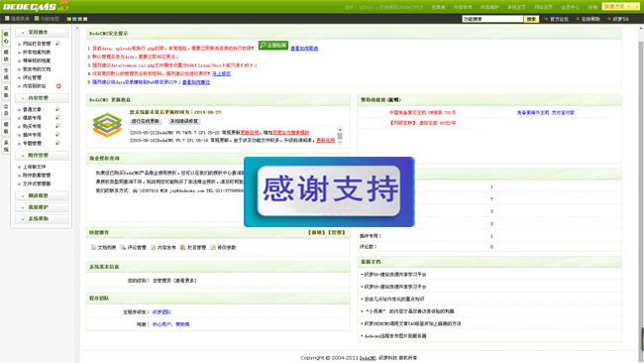
Task: Click the 进行在线更新 button
Action: (x=146, y=121)
